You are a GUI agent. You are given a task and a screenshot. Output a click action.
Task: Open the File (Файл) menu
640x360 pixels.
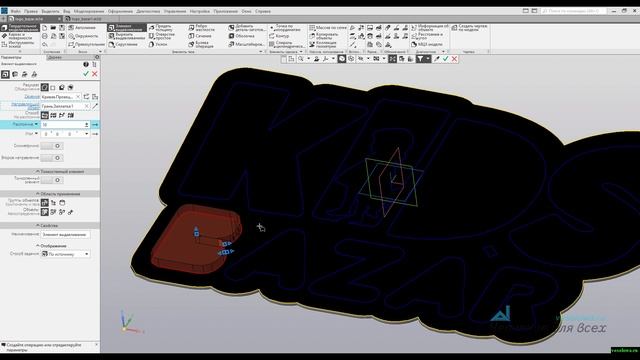(x=16, y=11)
